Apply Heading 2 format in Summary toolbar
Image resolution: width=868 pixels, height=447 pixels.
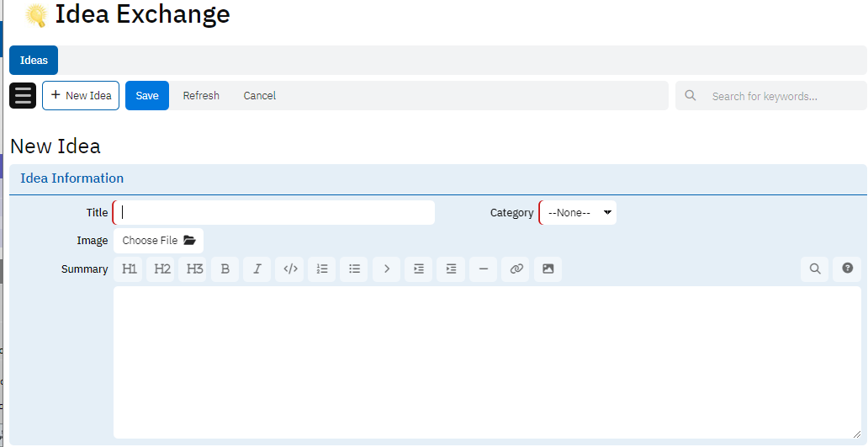[161, 269]
